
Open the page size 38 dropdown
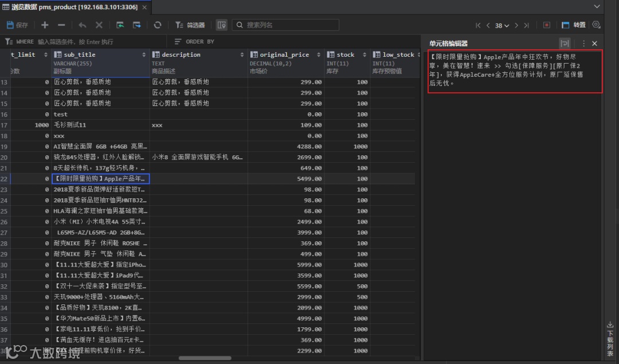pos(502,25)
